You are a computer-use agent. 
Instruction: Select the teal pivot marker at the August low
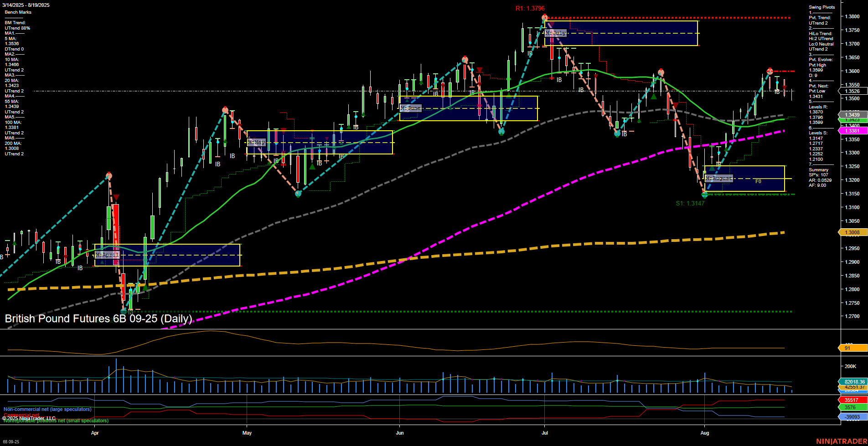point(705,195)
